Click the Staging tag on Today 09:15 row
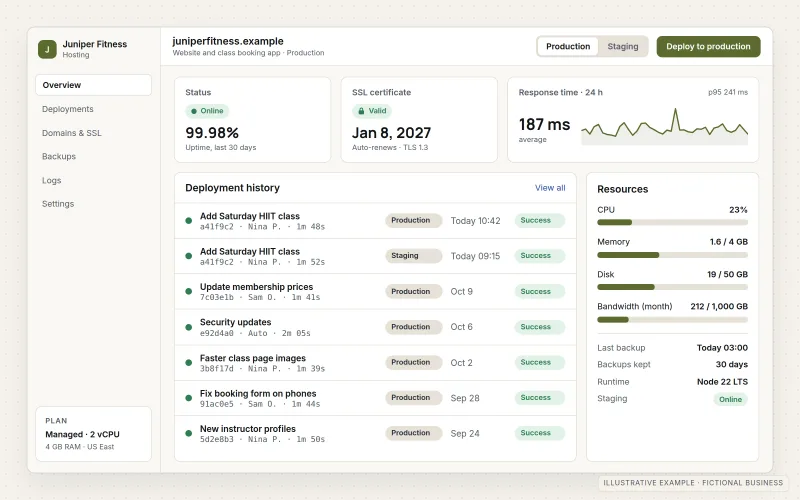The height and width of the screenshot is (500, 800). [413, 256]
